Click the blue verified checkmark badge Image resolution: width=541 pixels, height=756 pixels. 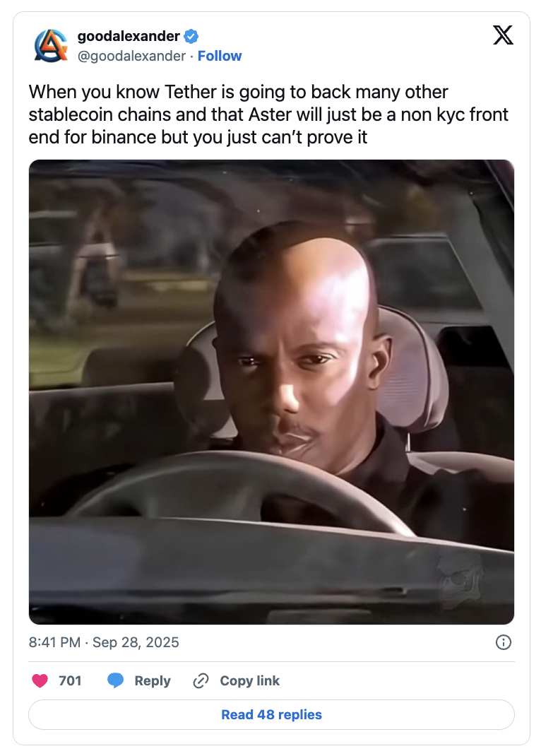[191, 36]
